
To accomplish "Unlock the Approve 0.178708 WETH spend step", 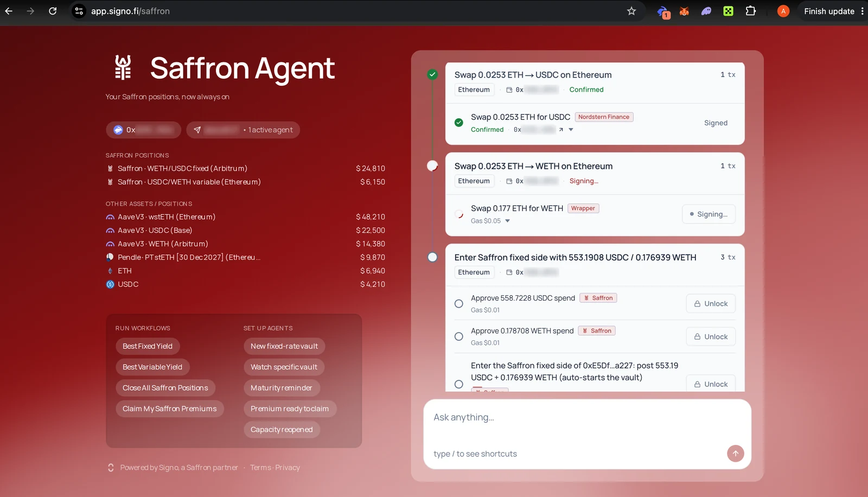I will pyautogui.click(x=711, y=336).
